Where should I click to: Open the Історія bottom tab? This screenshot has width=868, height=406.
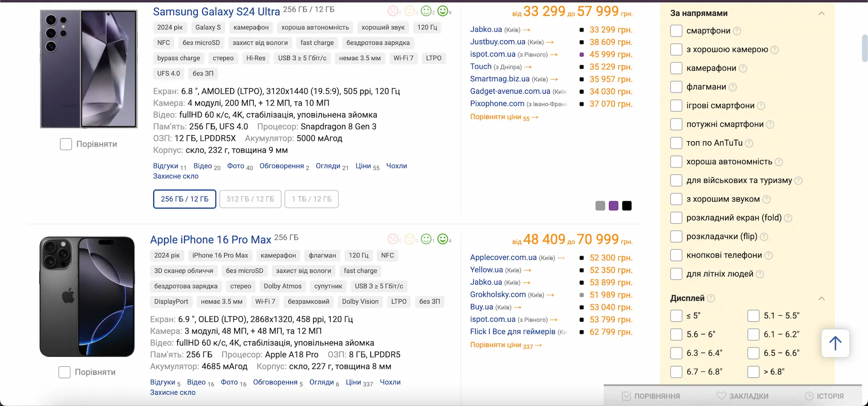(824, 396)
